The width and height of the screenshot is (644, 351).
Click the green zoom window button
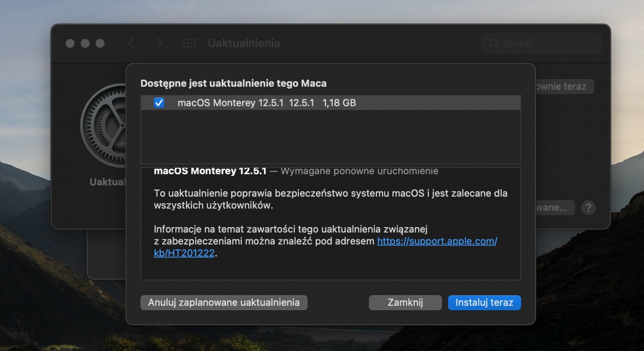pos(100,43)
